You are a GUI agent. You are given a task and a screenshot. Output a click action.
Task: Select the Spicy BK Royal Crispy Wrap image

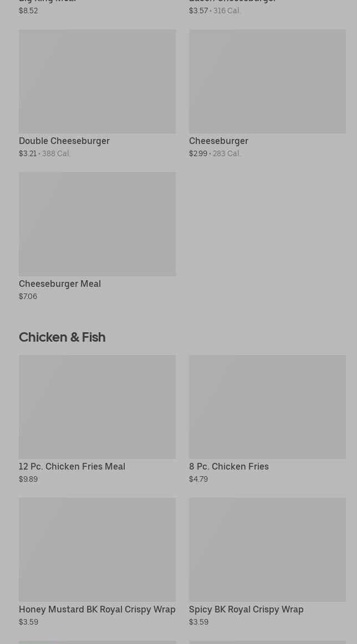pos(267,549)
